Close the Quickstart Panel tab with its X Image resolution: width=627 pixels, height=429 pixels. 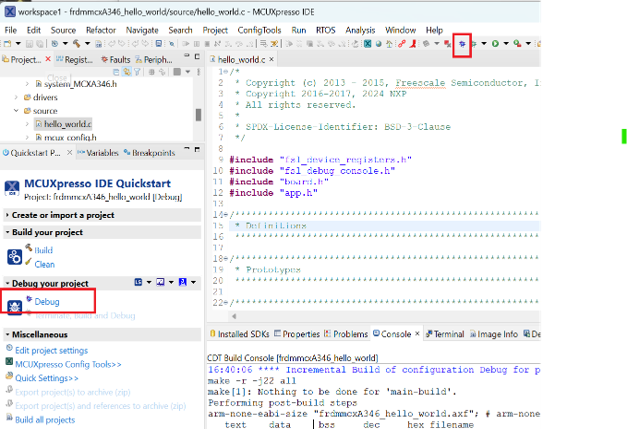tap(69, 153)
